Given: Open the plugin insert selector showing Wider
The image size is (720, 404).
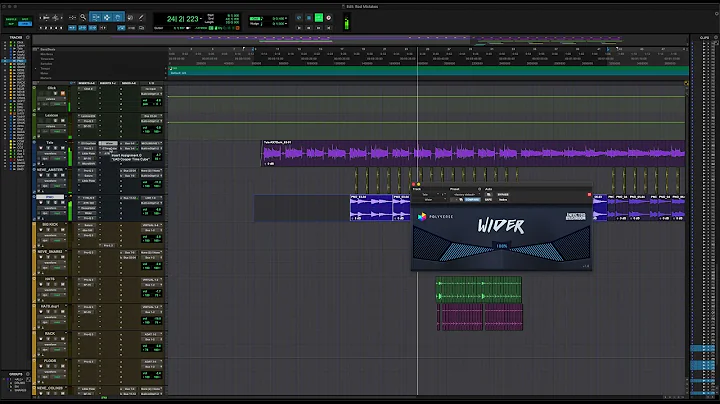Looking at the screenshot, I should coord(429,200).
